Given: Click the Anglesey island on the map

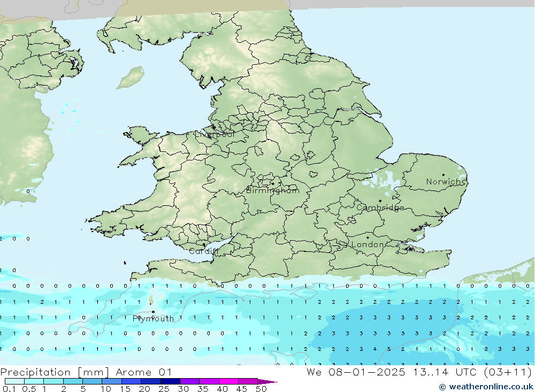Looking at the screenshot, I should [141, 134].
